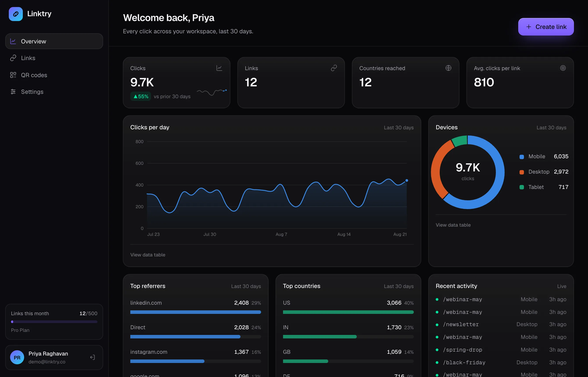Click the Tablet green legend swatch
The height and width of the screenshot is (377, 588).
(x=522, y=187)
